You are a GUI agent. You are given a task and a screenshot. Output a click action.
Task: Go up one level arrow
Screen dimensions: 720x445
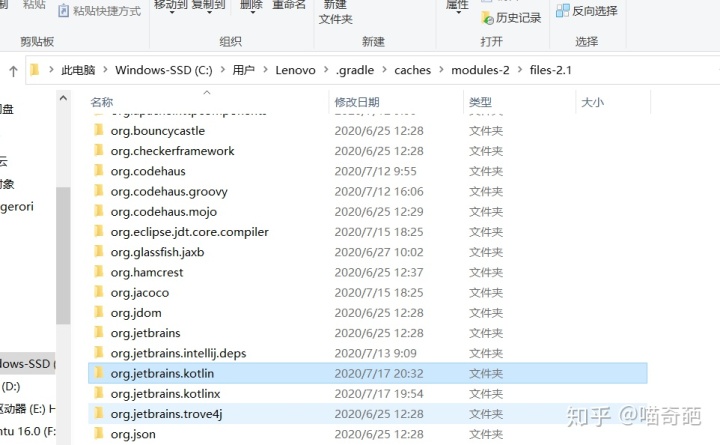point(13,71)
